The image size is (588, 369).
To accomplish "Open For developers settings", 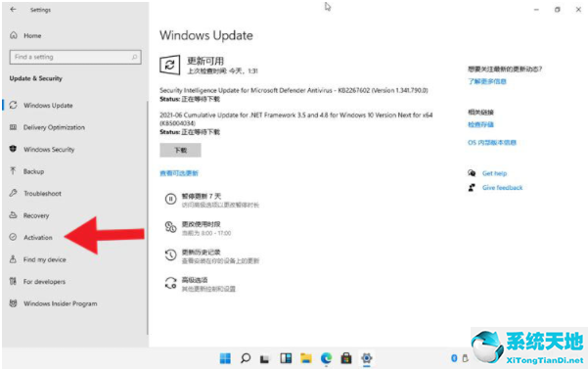I will coord(44,282).
